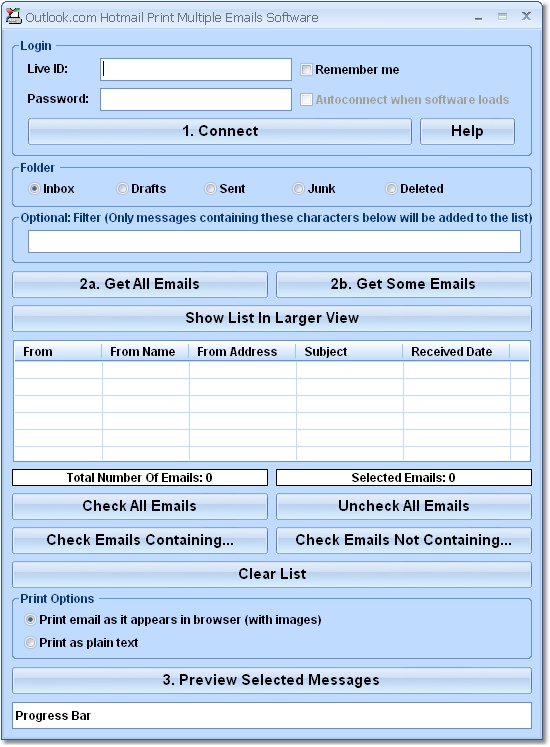
Task: Enable the Remember me checkbox
Action: click(306, 70)
